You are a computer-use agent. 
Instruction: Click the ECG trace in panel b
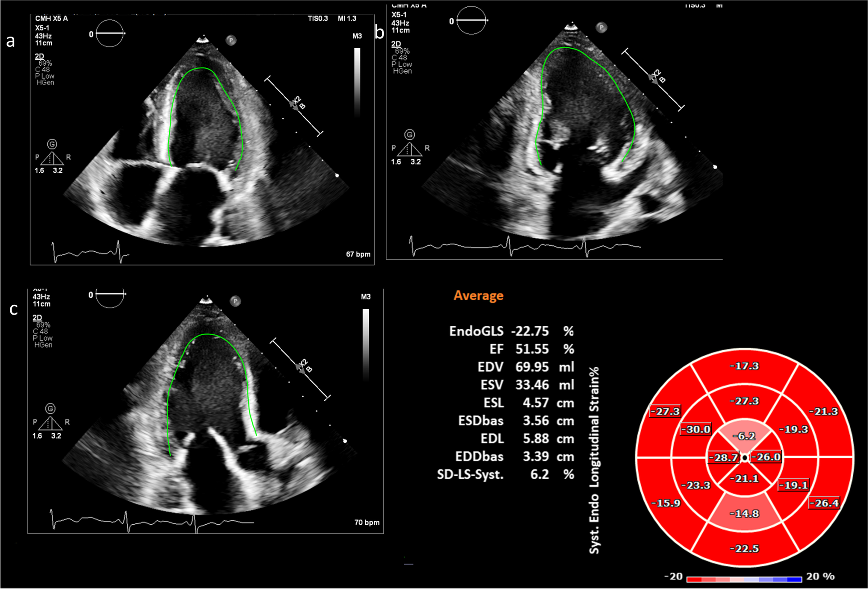pos(525,246)
